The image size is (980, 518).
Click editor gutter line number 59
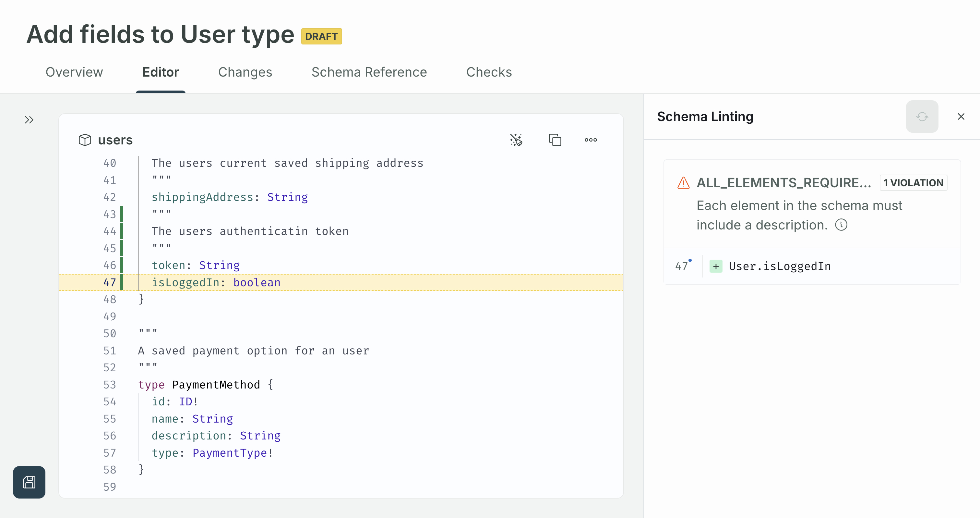click(110, 487)
